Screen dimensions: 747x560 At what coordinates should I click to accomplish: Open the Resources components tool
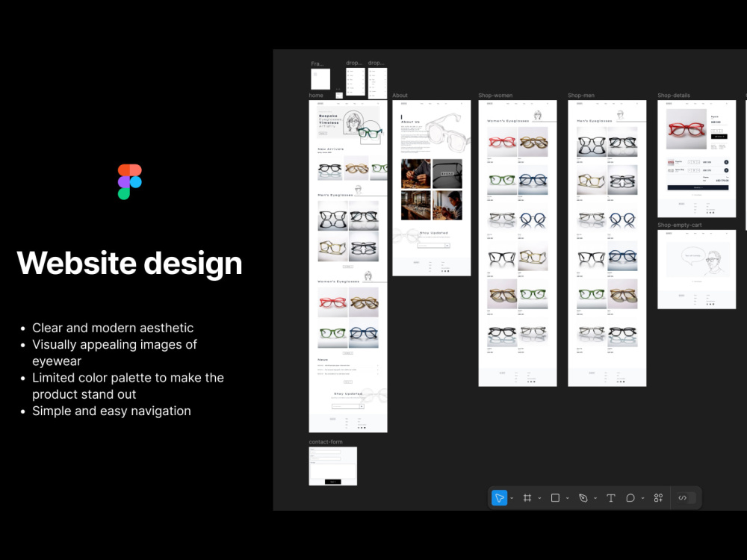pyautogui.click(x=658, y=497)
